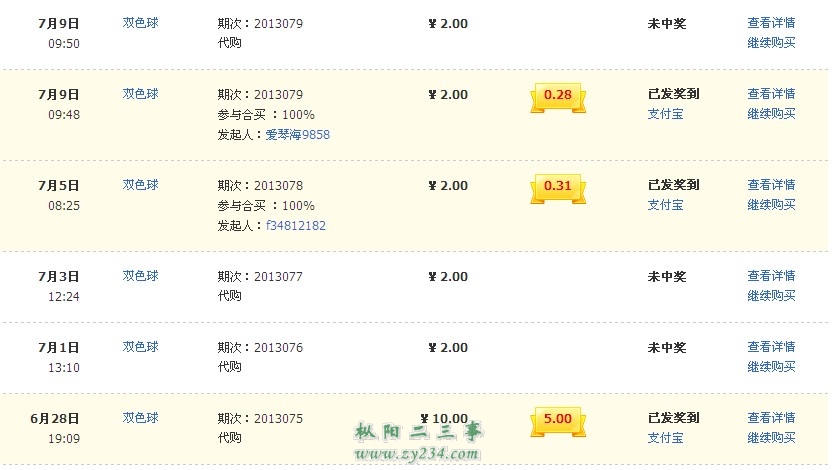
Task: Click the 5.00 prize ribbon badge
Action: 557,421
